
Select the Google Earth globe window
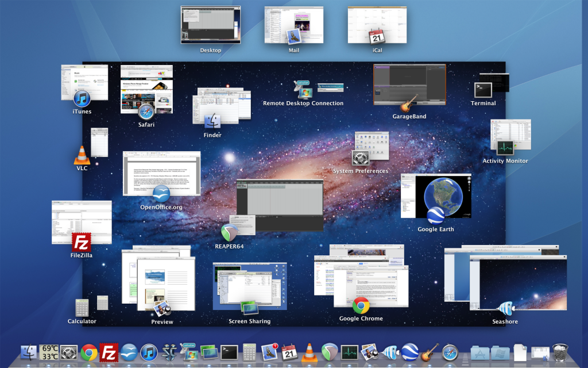(436, 195)
